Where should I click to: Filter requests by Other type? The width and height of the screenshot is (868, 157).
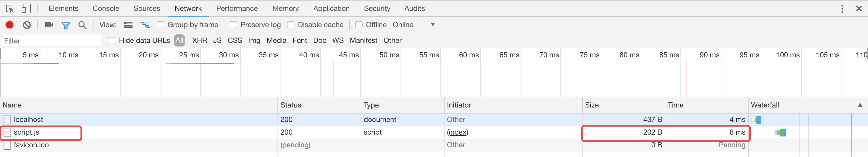393,40
